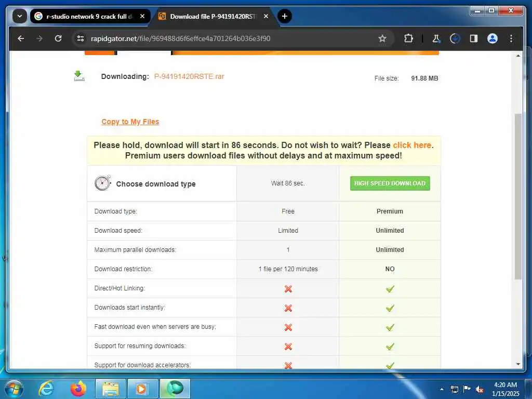
Task: Close the Download file tab
Action: [x=266, y=16]
